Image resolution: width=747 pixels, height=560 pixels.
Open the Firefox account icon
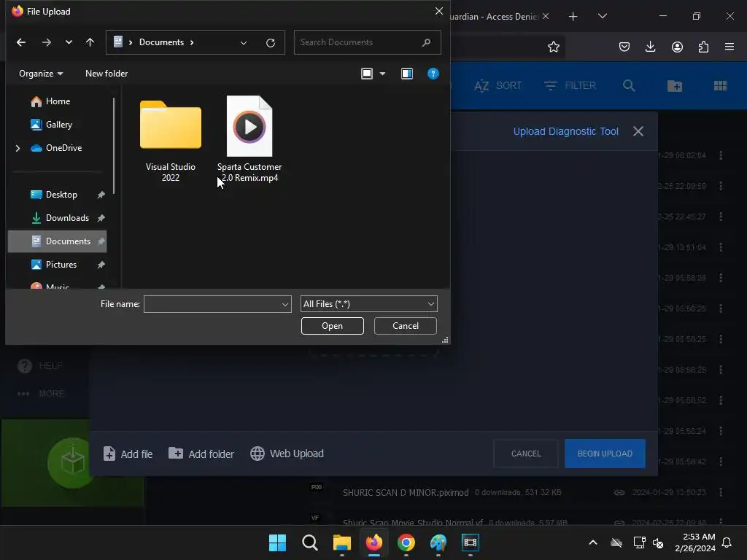(x=677, y=47)
